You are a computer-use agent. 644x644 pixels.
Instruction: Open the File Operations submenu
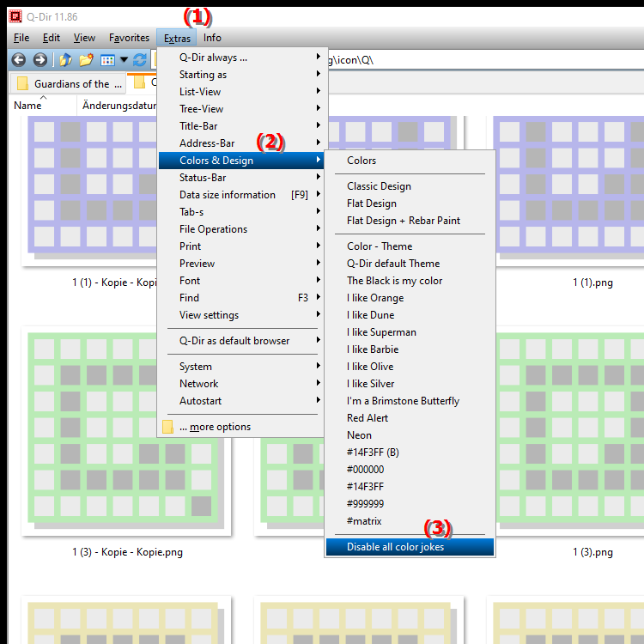(x=241, y=229)
